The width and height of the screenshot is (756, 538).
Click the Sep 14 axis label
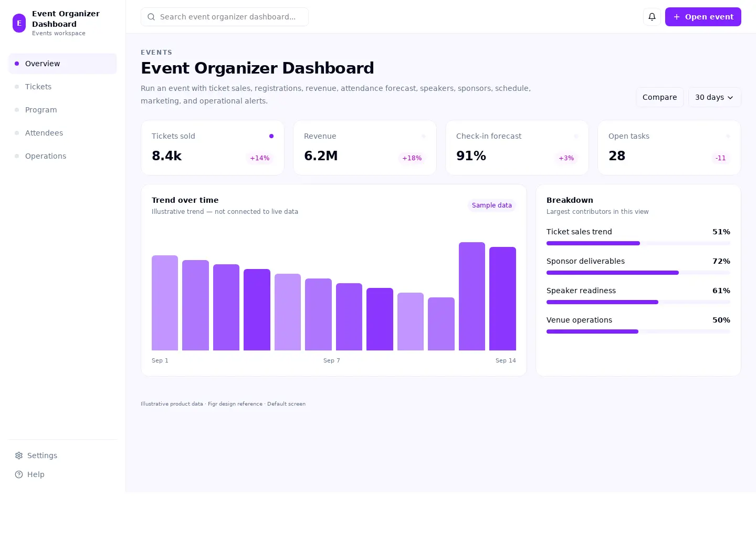point(506,360)
